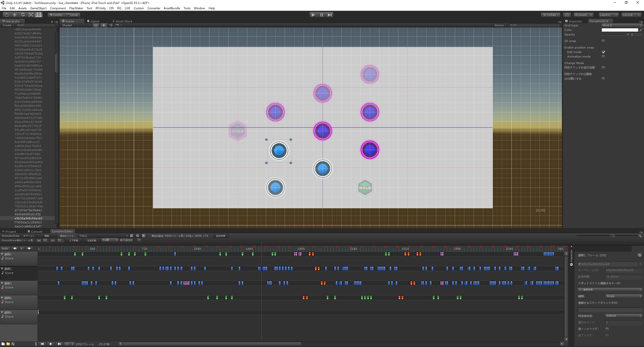Viewport: 644px width, 347px height.
Task: Click the white Color swatch
Action: pos(620,30)
